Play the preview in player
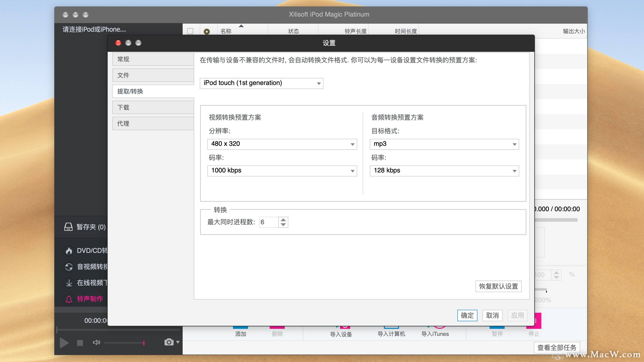This screenshot has height=362, width=644. pyautogui.click(x=64, y=343)
